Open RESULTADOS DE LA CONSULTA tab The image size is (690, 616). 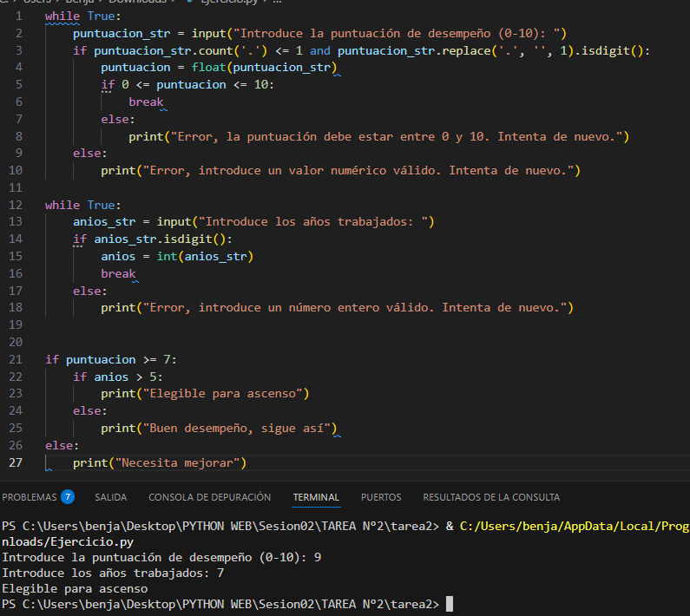coord(491,497)
